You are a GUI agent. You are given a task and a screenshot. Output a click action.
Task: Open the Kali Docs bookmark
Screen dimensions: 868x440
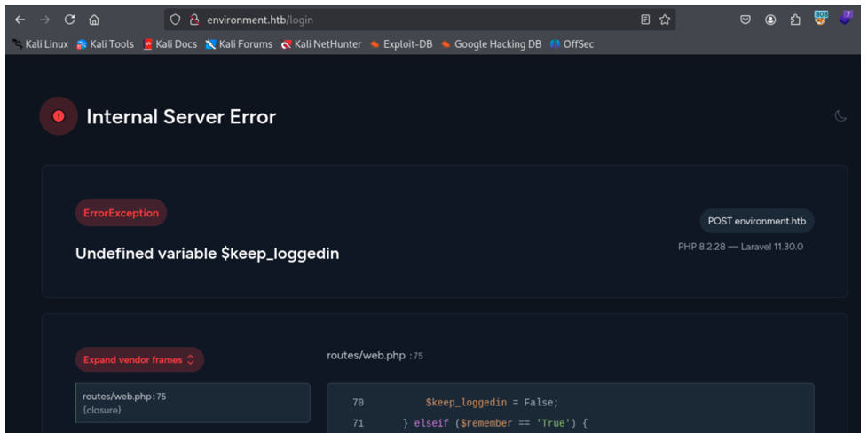(170, 44)
